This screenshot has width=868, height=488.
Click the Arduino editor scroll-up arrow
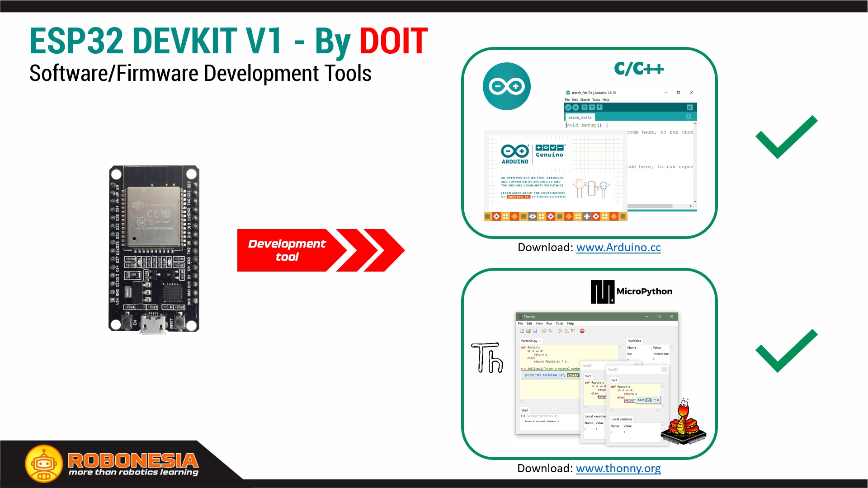point(695,123)
